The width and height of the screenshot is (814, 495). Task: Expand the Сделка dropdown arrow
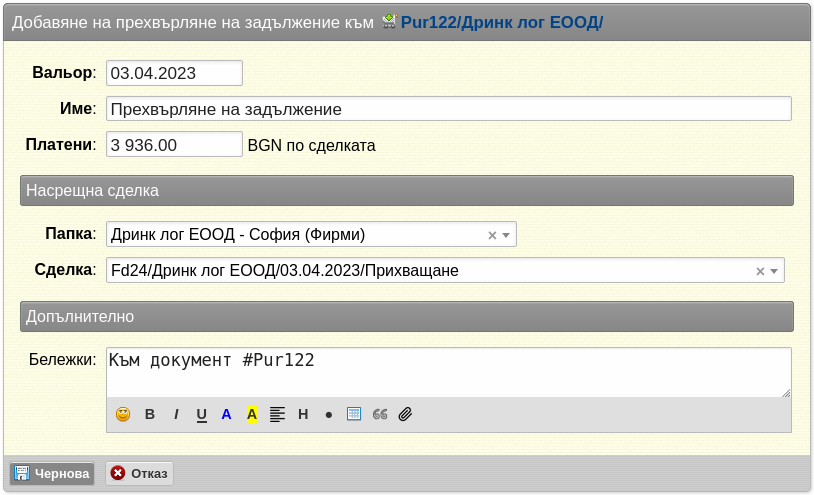[774, 271]
